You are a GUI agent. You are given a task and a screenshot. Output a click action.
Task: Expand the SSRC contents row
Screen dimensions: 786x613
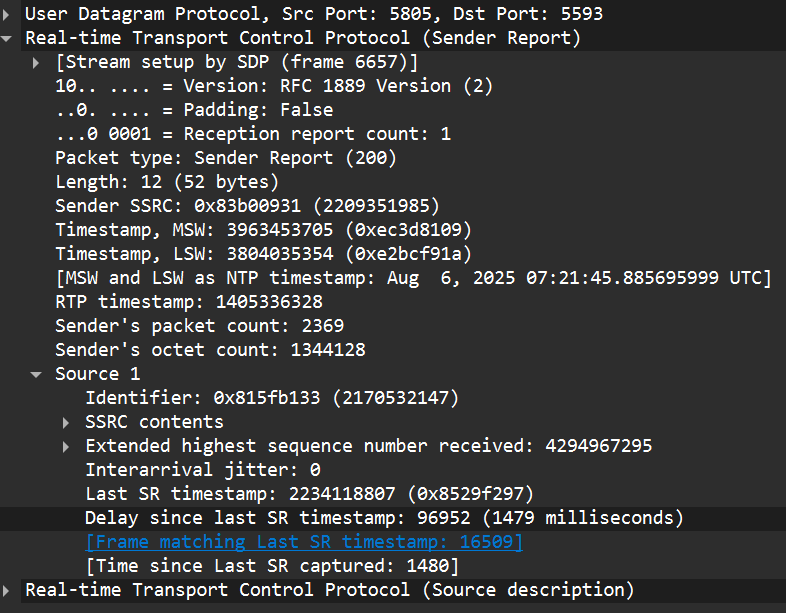pos(67,422)
